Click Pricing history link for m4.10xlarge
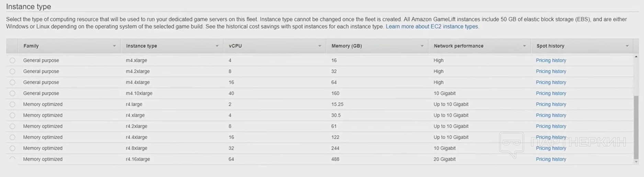The height and width of the screenshot is (177, 644). 551,93
